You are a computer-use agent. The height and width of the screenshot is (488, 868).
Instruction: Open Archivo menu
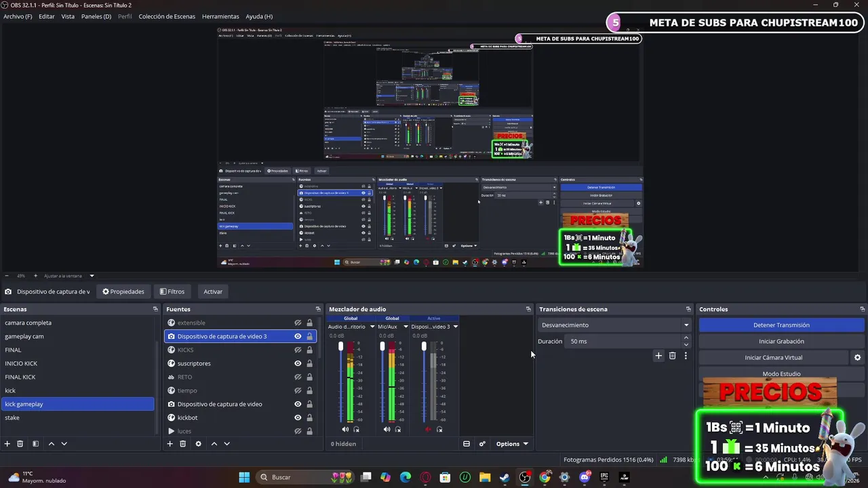pyautogui.click(x=18, y=16)
